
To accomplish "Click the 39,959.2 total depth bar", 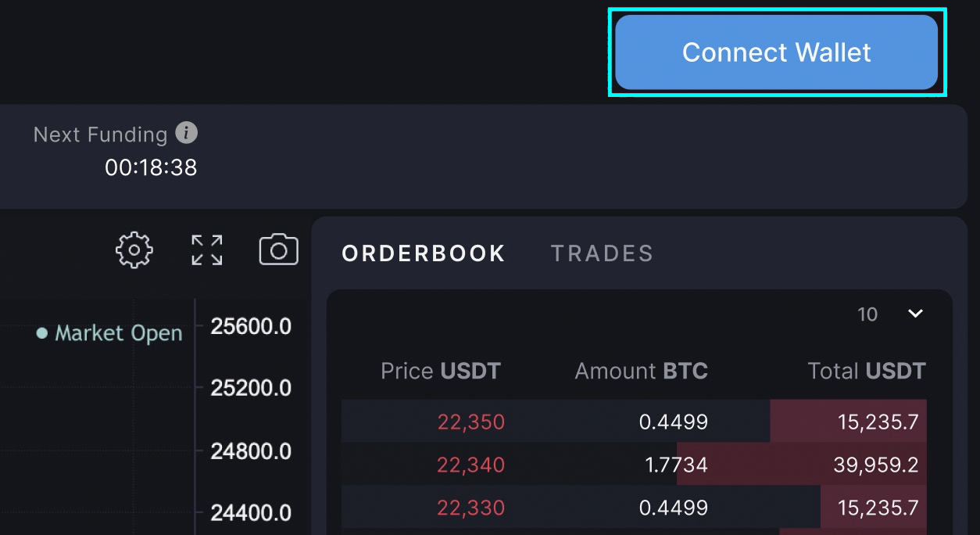I will tap(802, 465).
